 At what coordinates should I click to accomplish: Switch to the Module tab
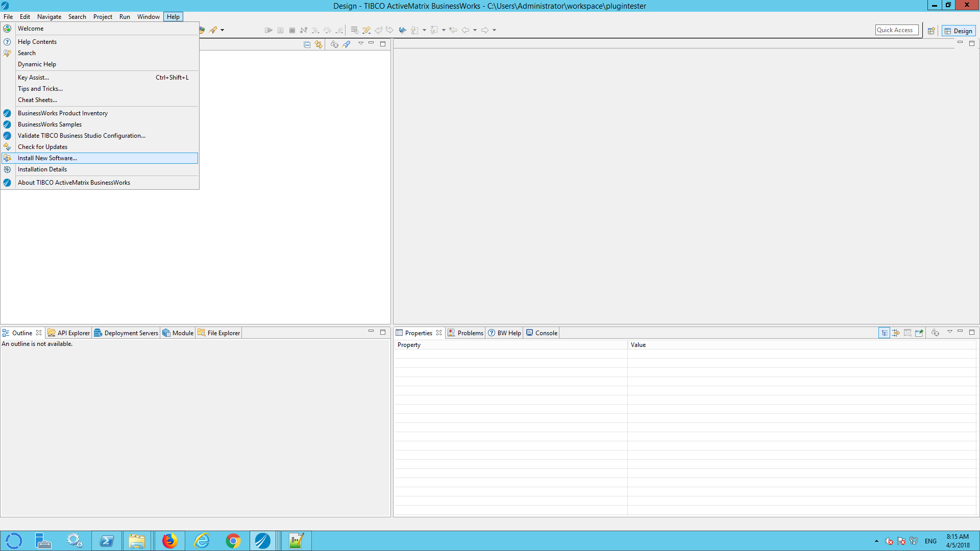178,333
